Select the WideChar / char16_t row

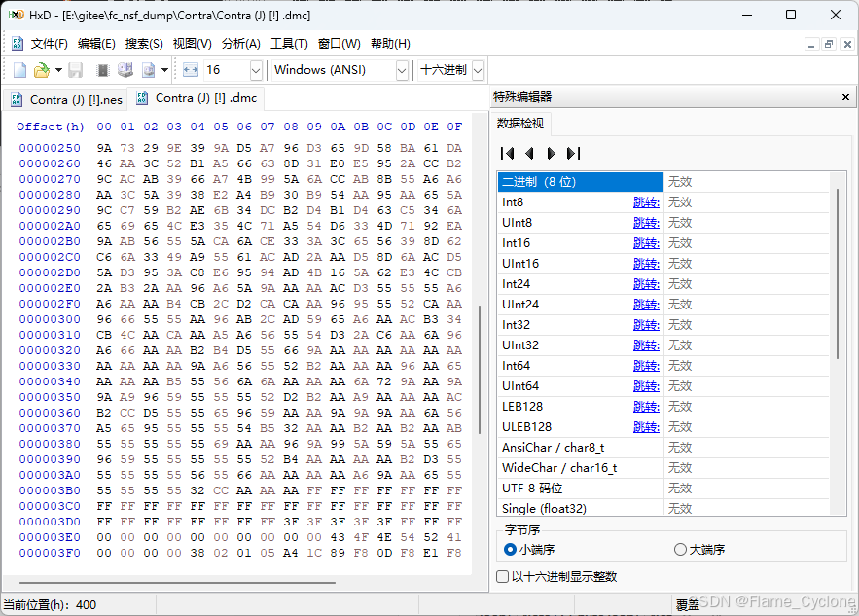pos(663,468)
